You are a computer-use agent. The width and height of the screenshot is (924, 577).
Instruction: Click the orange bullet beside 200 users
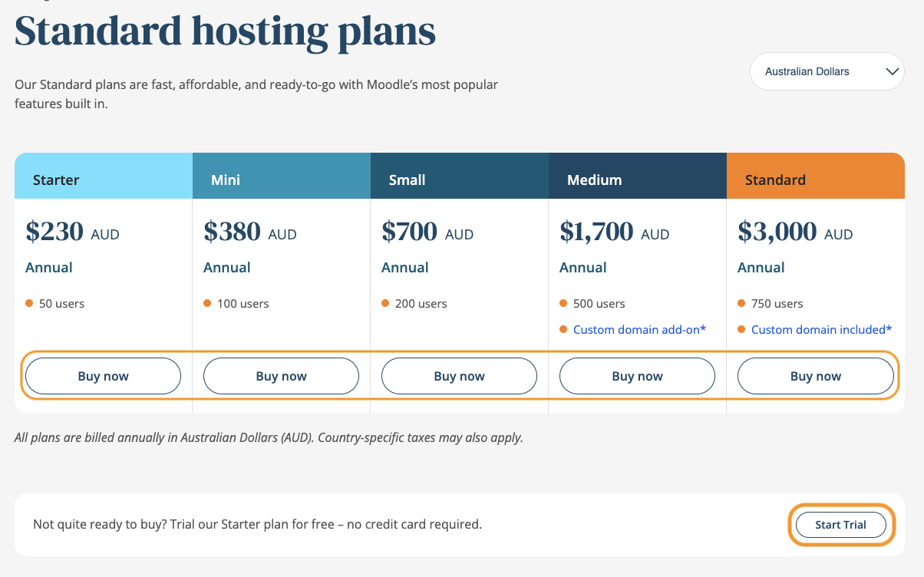pos(384,303)
